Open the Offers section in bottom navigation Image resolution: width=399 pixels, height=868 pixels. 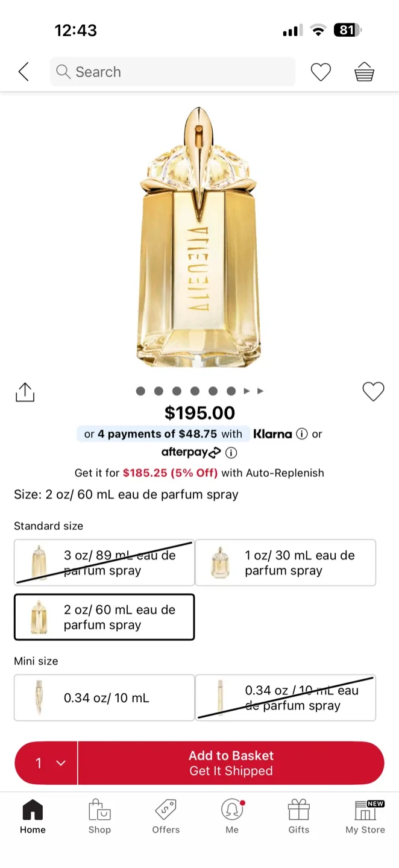(x=165, y=817)
